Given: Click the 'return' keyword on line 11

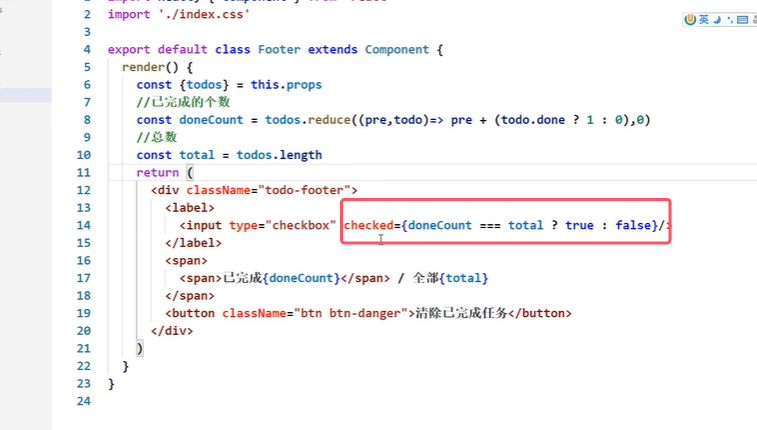Looking at the screenshot, I should 157,173.
